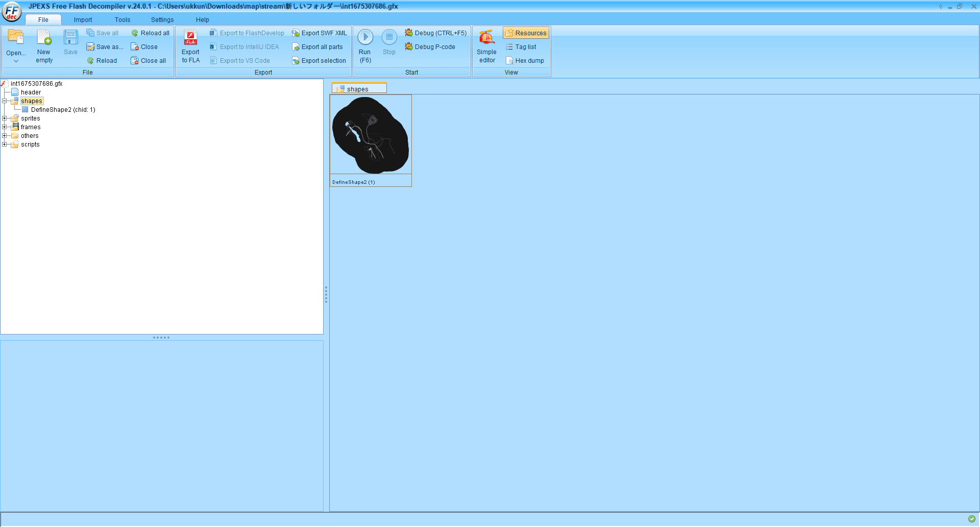This screenshot has width=980, height=527.
Task: Open the Settings ribbon tab
Action: 162,20
